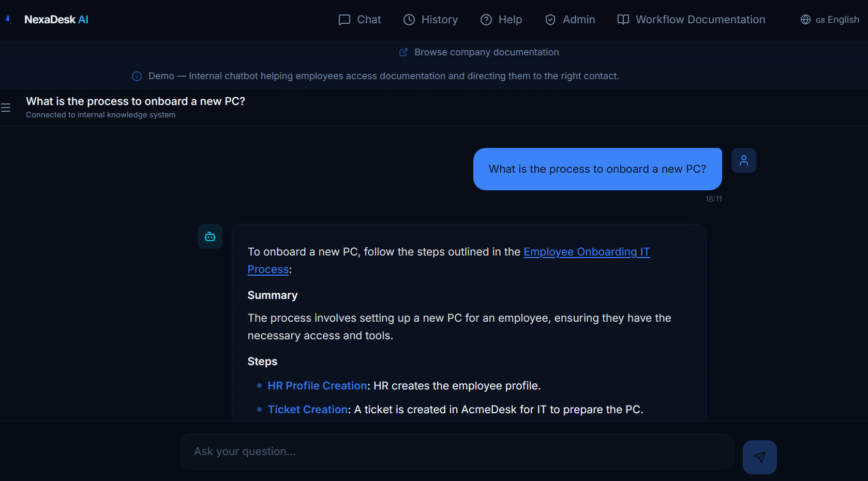Click the send message paper-plane button
This screenshot has width=868, height=481.
point(759,457)
